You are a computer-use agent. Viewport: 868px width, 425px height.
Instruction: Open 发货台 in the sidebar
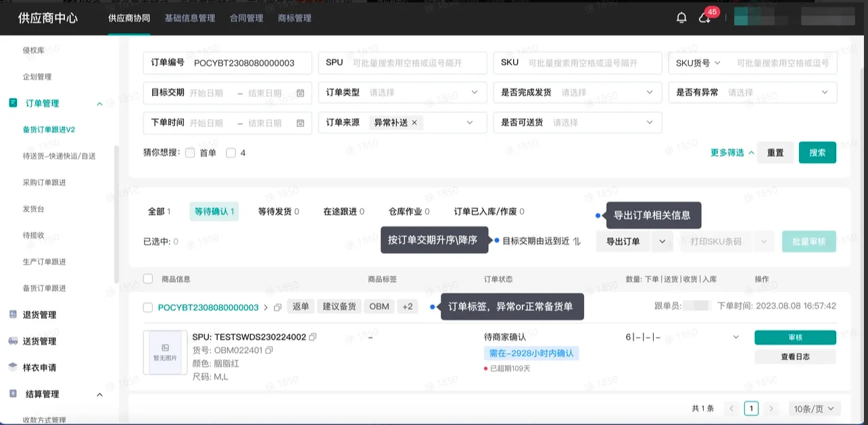[x=34, y=209]
